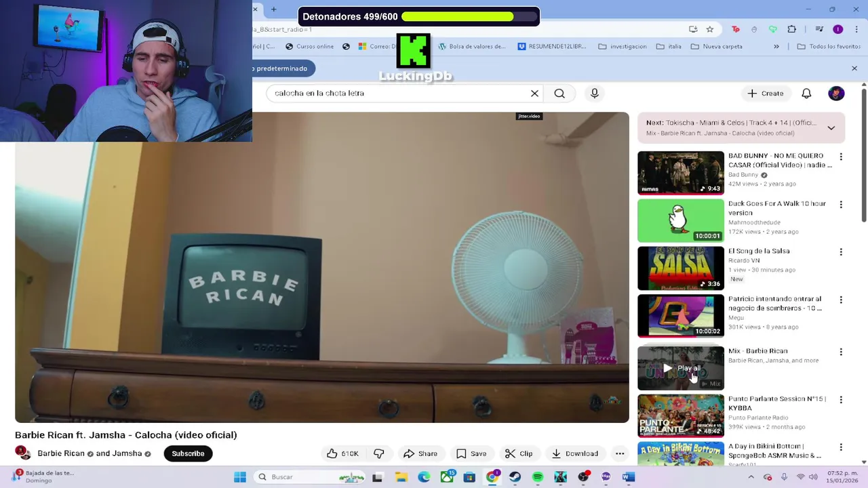Click the Bad Bunny video title
The image size is (868, 488).
click(780, 160)
